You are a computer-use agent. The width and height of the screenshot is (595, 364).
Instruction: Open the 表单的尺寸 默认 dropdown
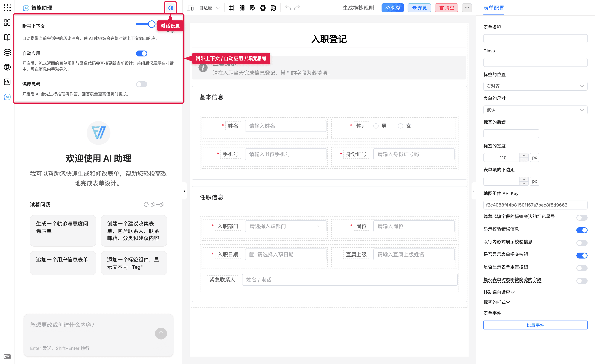pyautogui.click(x=535, y=110)
